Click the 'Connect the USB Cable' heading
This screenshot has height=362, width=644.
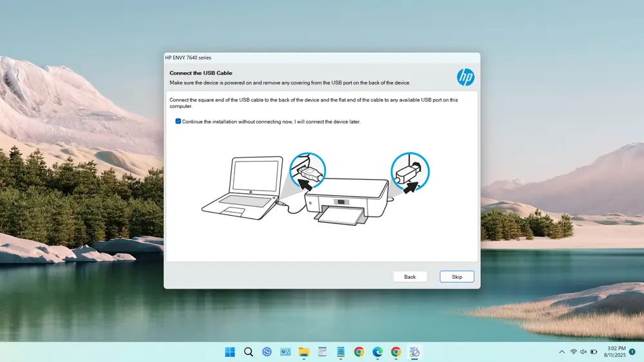pyautogui.click(x=201, y=73)
